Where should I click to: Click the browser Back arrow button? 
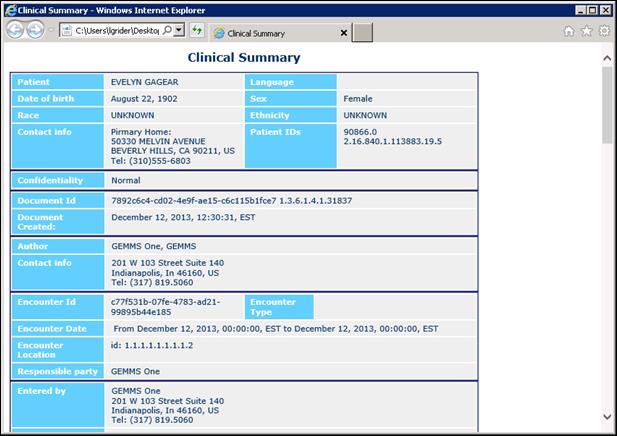click(17, 30)
